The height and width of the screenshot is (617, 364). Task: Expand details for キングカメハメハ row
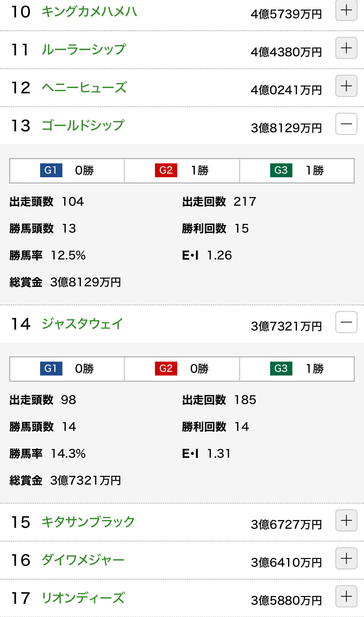pyautogui.click(x=346, y=10)
